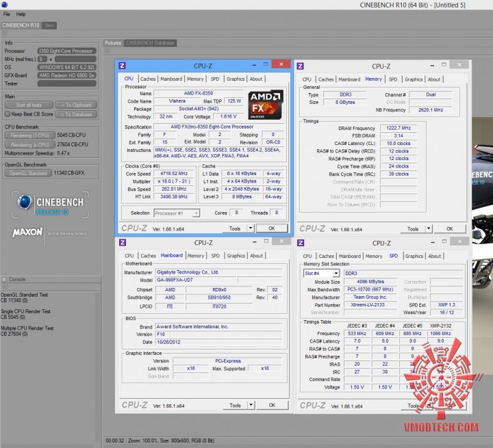
Task: Click the GFX-Board field
Action: pyautogui.click(x=66, y=75)
